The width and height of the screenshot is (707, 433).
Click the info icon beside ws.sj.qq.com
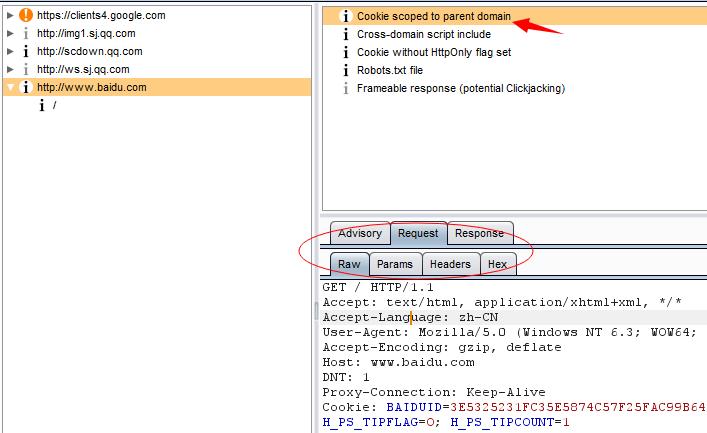(26, 69)
